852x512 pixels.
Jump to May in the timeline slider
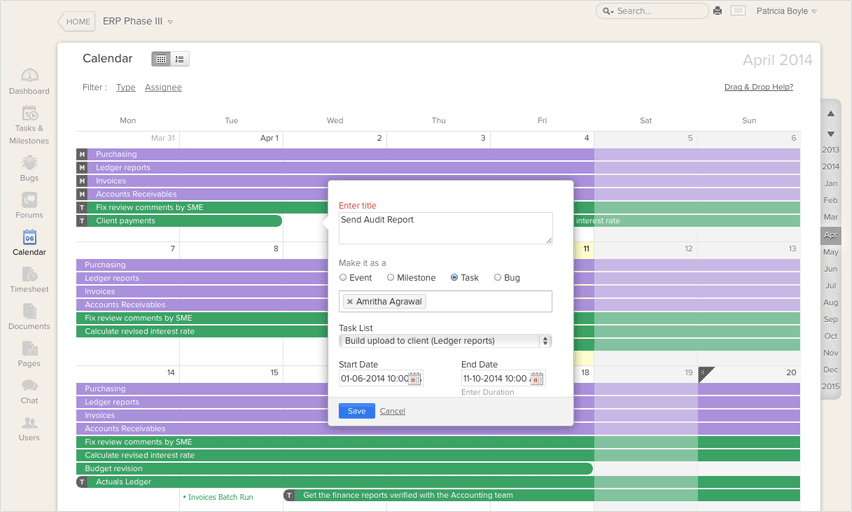click(x=830, y=252)
